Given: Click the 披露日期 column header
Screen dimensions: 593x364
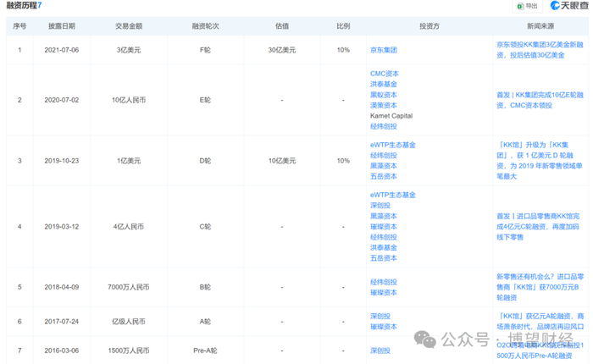Looking at the screenshot, I should 62,26.
